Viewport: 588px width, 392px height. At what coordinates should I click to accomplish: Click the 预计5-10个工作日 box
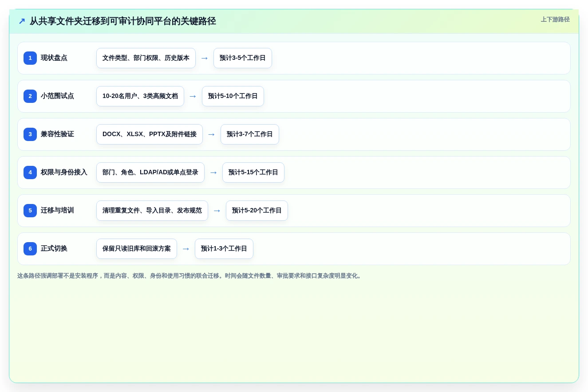click(x=233, y=96)
